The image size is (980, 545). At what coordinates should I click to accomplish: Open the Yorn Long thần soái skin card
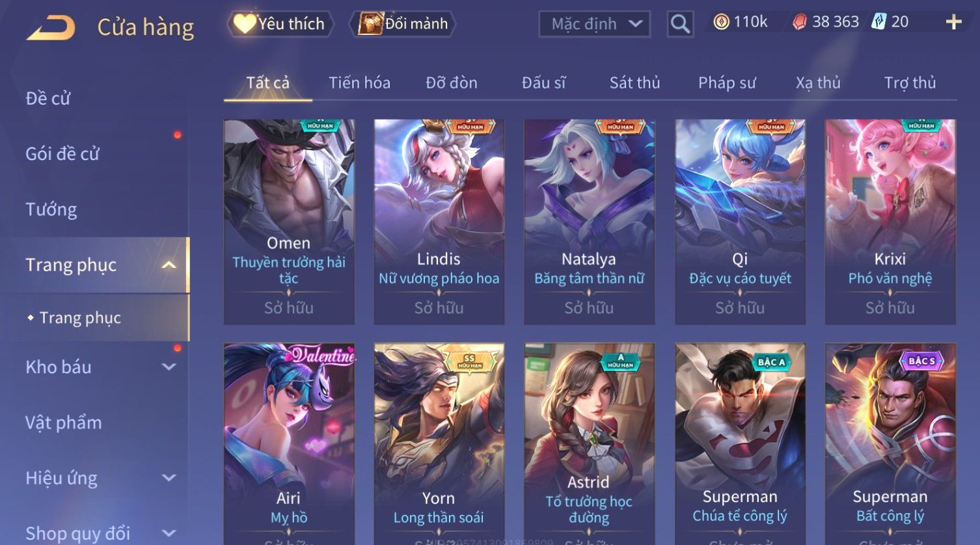[439, 444]
